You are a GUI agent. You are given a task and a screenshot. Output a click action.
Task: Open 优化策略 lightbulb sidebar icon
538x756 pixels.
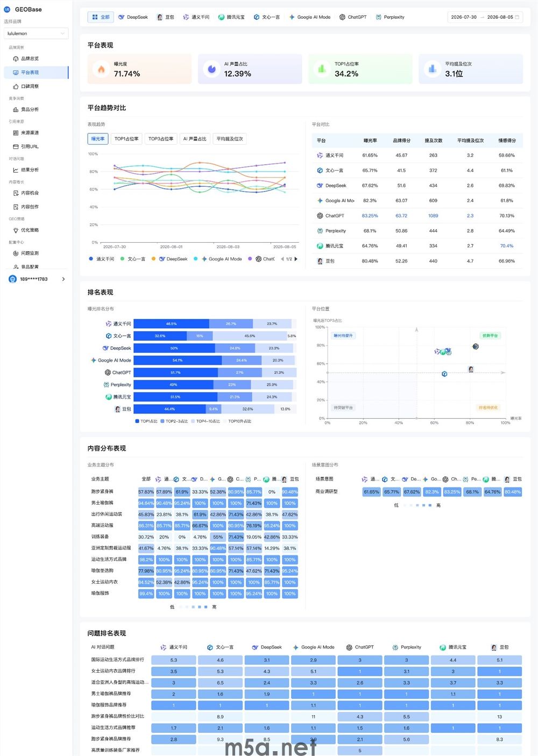click(x=16, y=230)
